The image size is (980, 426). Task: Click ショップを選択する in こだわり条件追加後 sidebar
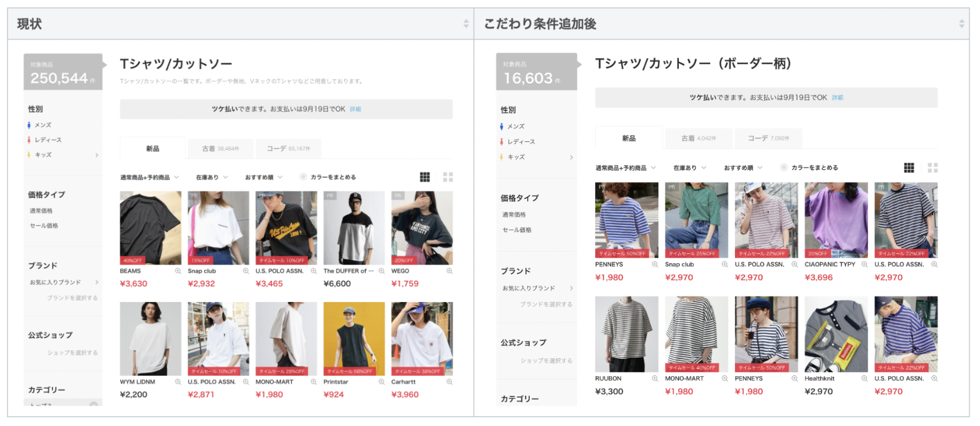[546, 361]
